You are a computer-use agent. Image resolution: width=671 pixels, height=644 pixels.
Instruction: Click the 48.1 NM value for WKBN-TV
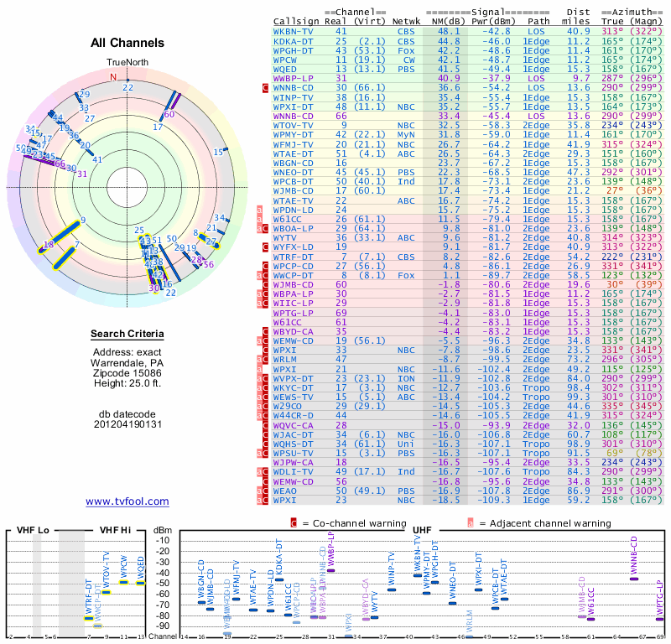coord(449,32)
